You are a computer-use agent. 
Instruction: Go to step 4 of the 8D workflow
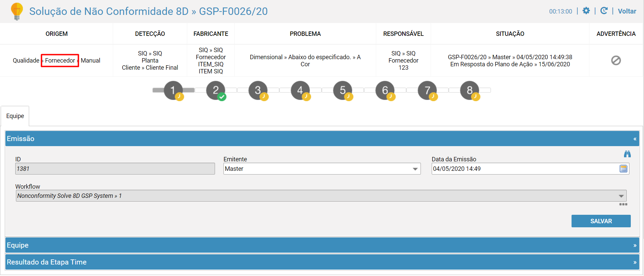click(300, 90)
